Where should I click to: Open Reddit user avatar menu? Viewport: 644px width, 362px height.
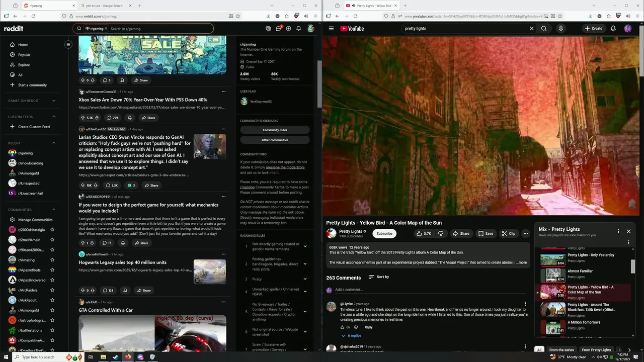pos(311,29)
